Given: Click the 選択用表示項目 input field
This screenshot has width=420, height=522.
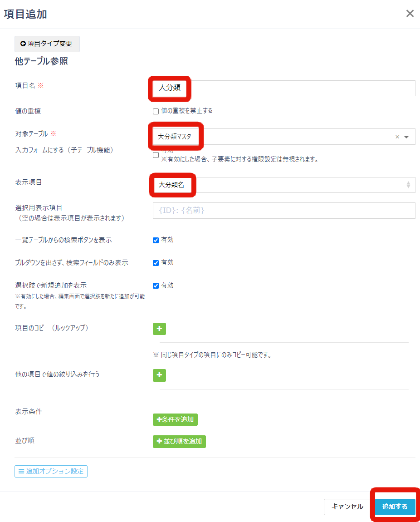Looking at the screenshot, I should click(283, 211).
